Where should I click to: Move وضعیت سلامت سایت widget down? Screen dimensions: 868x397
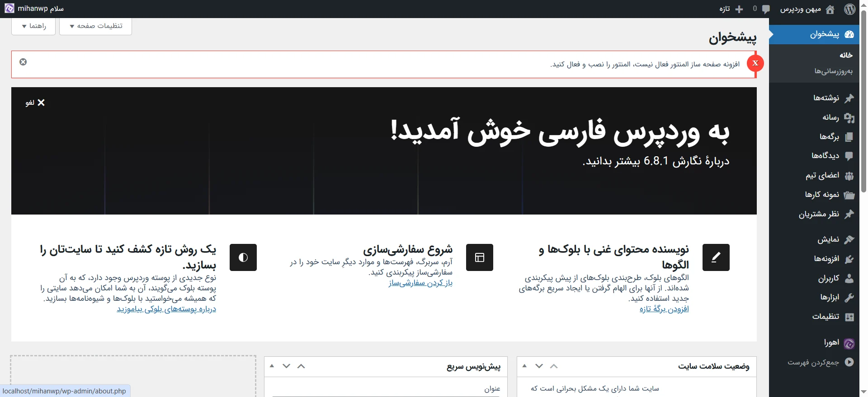[x=539, y=366]
